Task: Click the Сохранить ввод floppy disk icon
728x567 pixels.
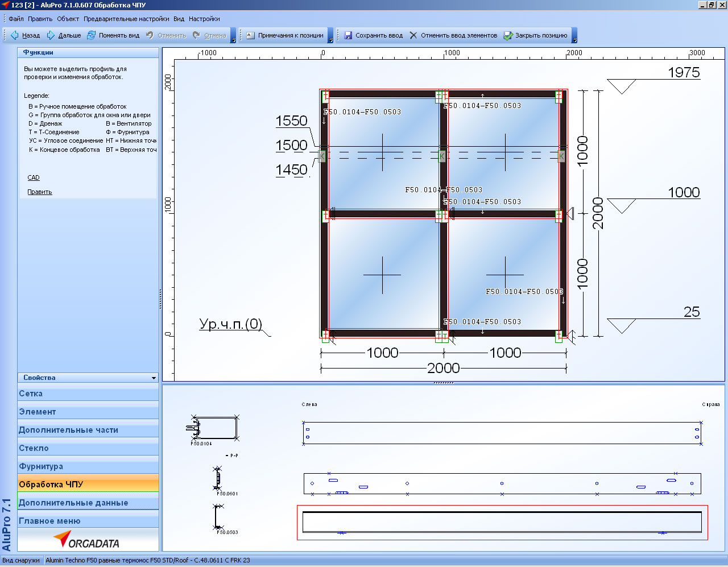Action: pyautogui.click(x=348, y=35)
